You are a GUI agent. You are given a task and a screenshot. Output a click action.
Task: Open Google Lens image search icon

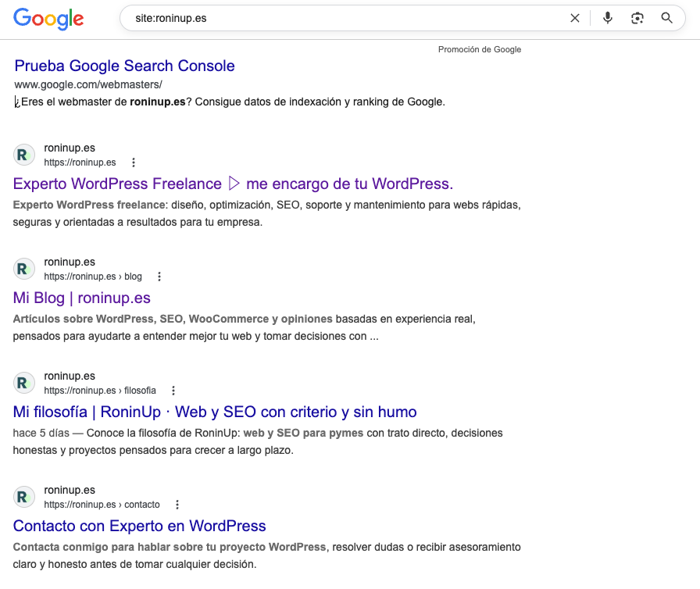(637, 18)
